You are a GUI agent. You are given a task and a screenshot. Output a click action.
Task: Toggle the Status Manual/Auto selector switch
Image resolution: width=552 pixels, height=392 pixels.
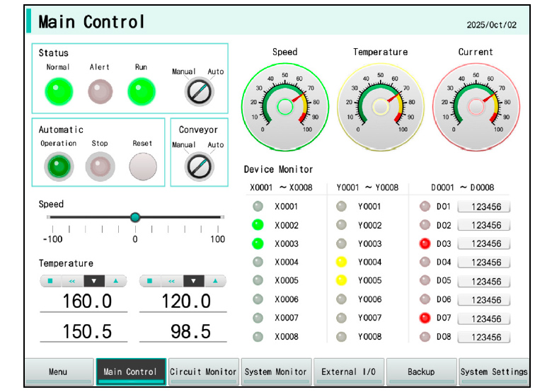point(198,91)
